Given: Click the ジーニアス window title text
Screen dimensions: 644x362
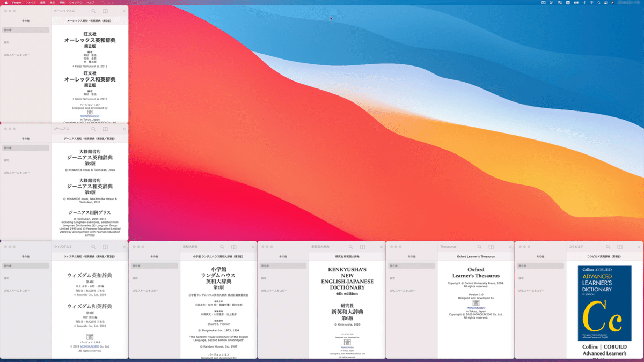Looking at the screenshot, I should [x=62, y=129].
